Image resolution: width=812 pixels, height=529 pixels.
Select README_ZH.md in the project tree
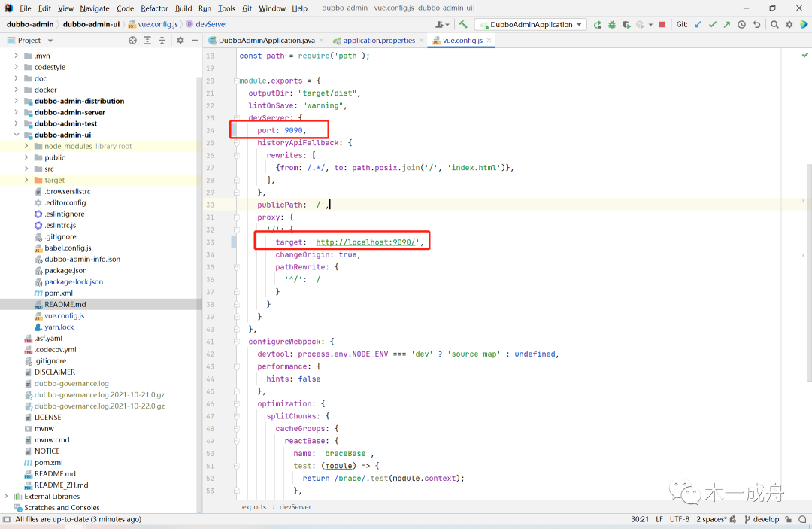coord(61,485)
